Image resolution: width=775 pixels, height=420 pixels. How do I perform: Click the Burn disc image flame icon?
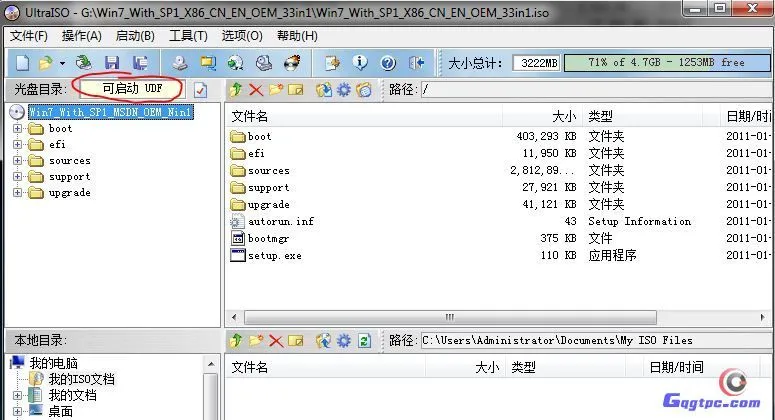point(293,63)
